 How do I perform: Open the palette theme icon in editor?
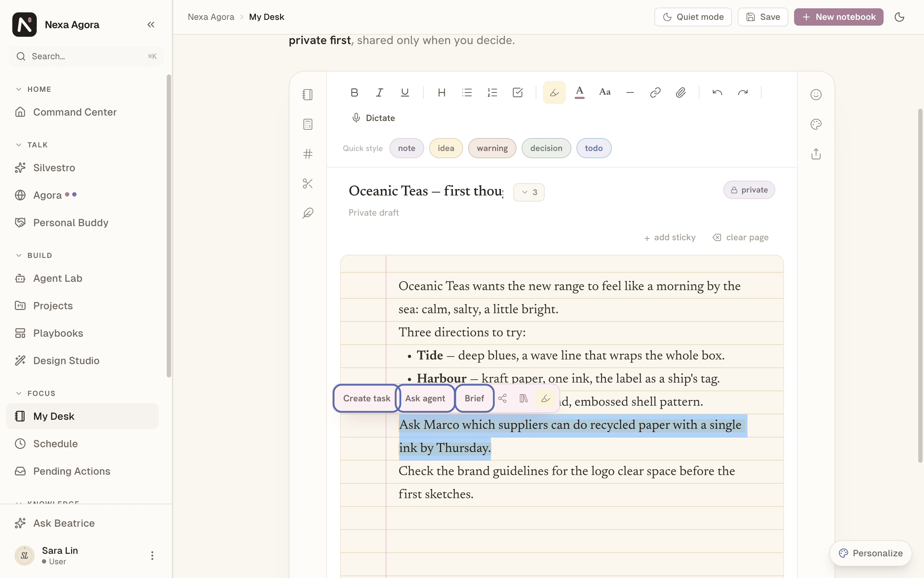coord(816,124)
